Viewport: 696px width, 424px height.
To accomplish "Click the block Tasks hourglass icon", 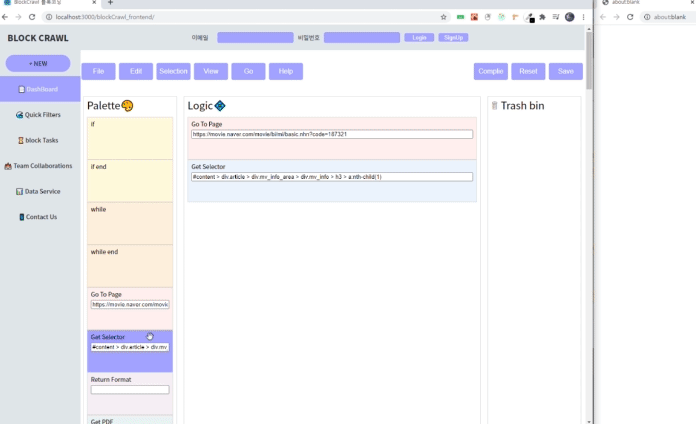I will (x=20, y=140).
